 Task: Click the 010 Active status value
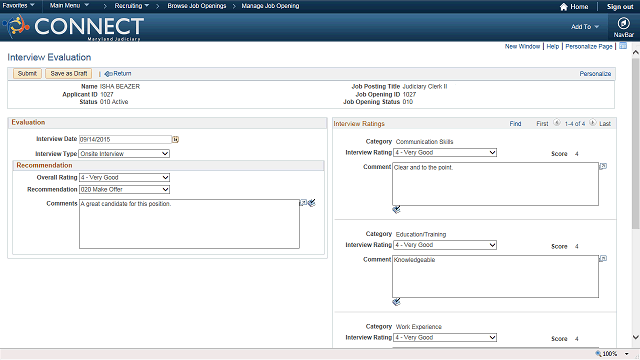pos(114,102)
